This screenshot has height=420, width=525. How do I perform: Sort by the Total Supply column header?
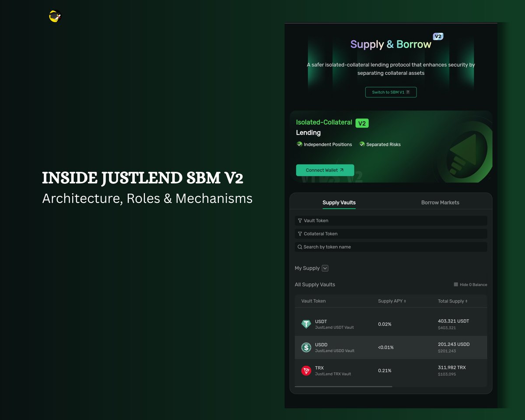pos(453,301)
